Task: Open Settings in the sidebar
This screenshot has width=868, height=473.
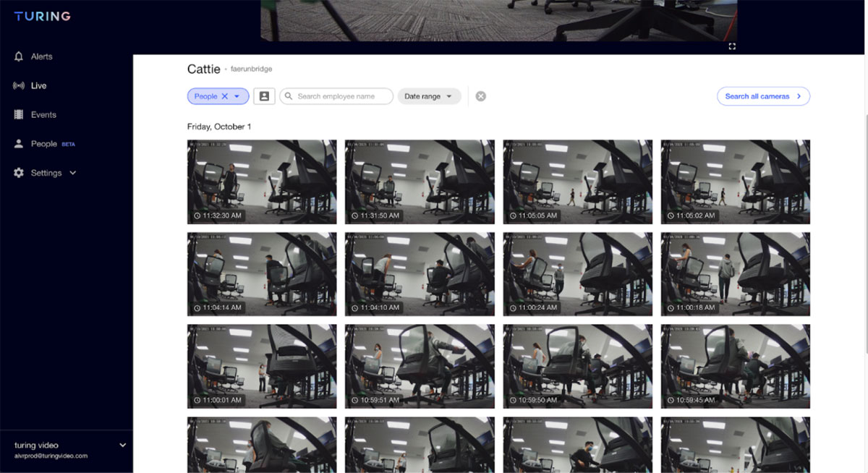Action: pos(46,173)
